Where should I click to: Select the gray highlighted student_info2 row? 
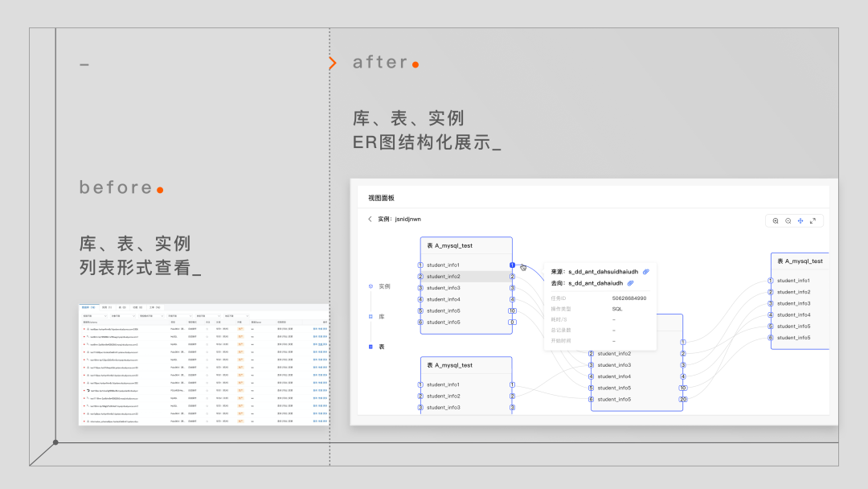point(466,277)
